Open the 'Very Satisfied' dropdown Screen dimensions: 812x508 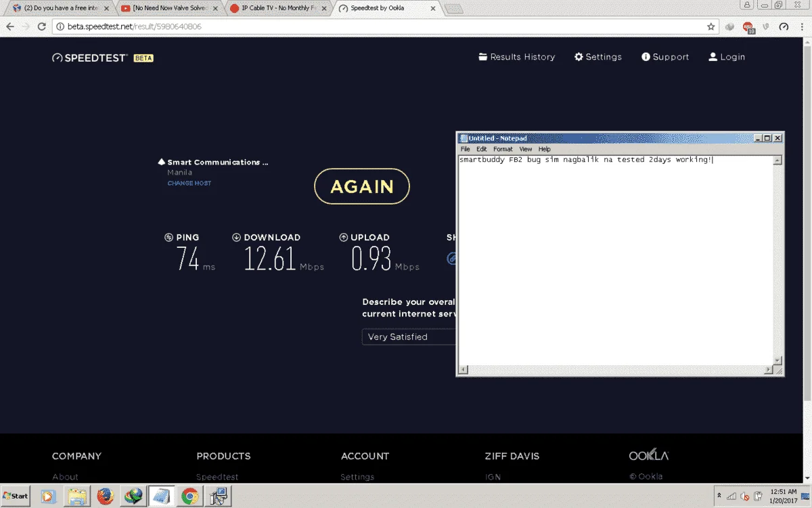pos(409,337)
